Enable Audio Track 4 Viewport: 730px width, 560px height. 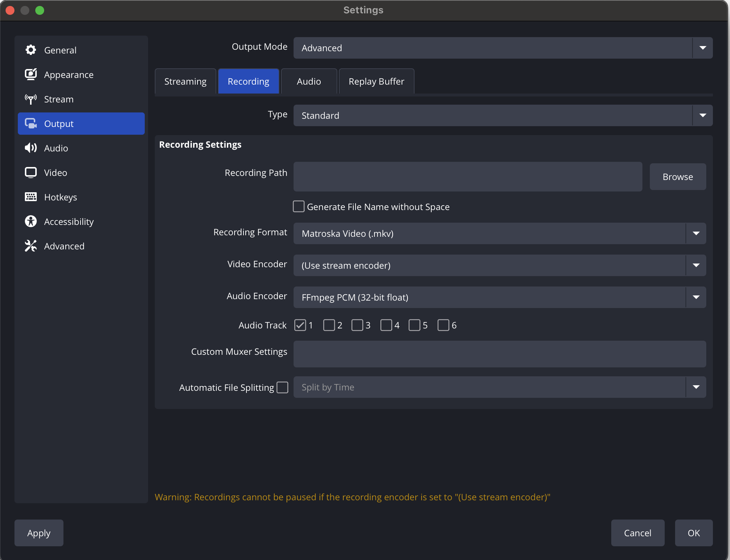coord(386,325)
